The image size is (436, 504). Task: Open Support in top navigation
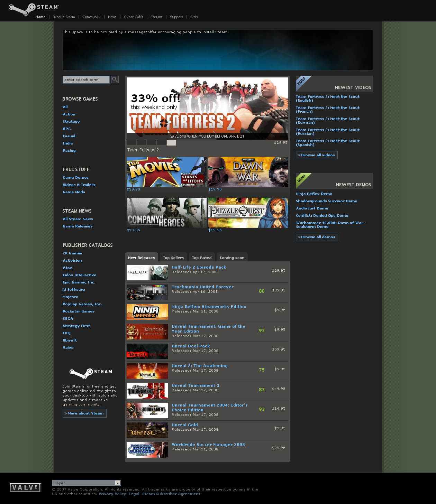click(176, 17)
